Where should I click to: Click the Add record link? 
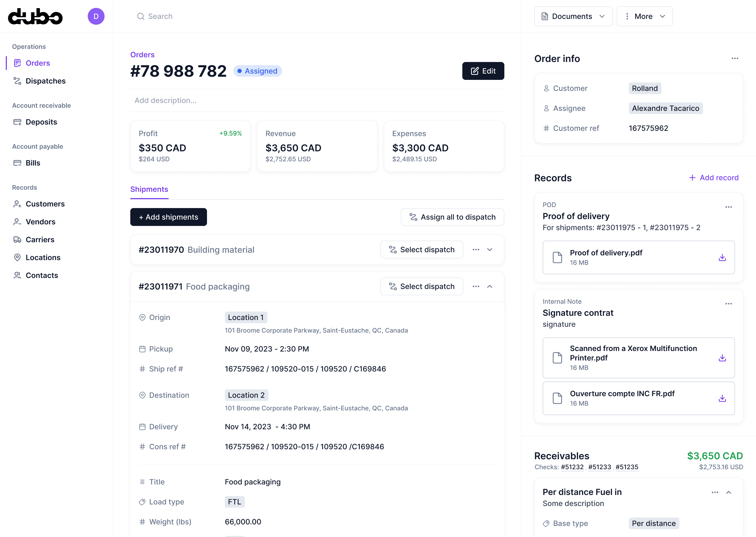tap(714, 178)
